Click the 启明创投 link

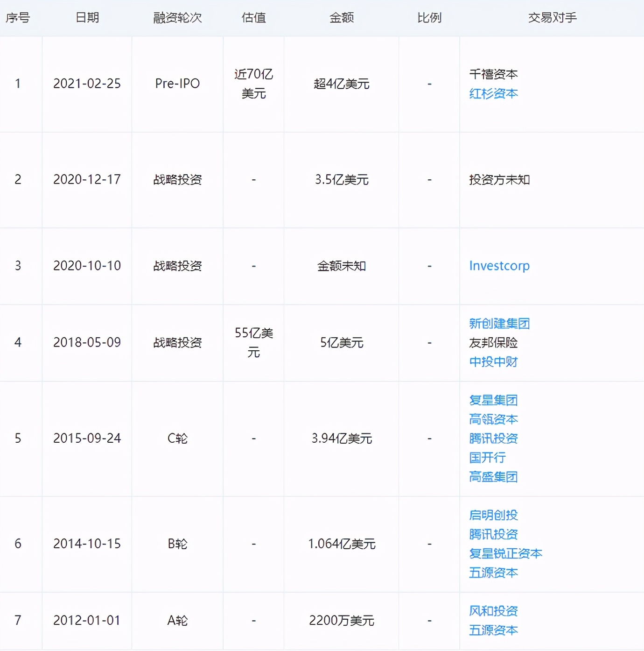point(493,515)
